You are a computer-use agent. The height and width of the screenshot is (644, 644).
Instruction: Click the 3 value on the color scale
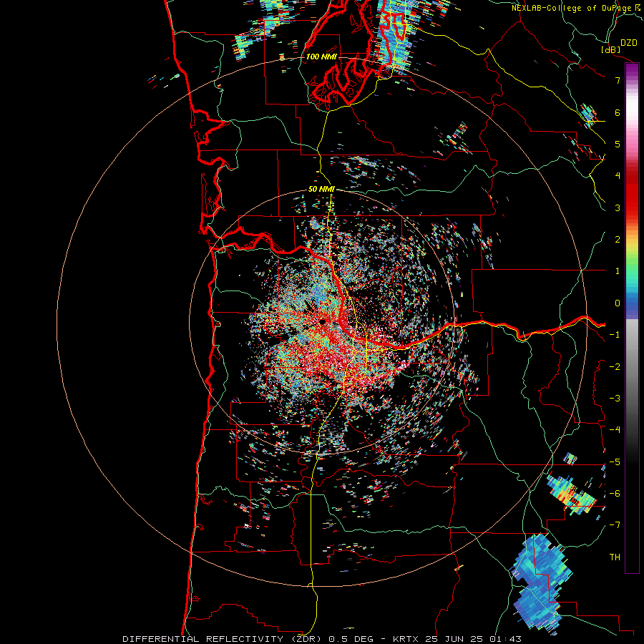pos(618,208)
